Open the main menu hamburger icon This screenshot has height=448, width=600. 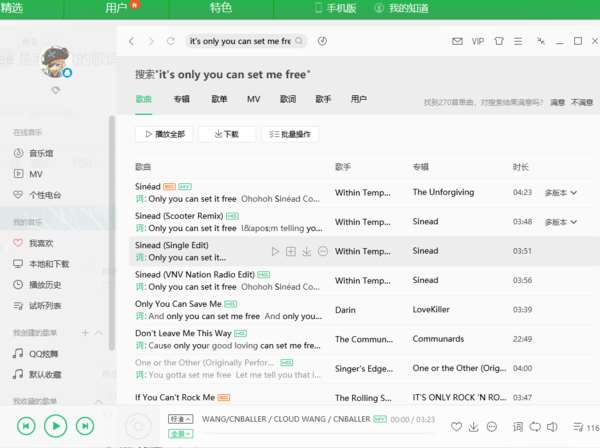pos(518,41)
